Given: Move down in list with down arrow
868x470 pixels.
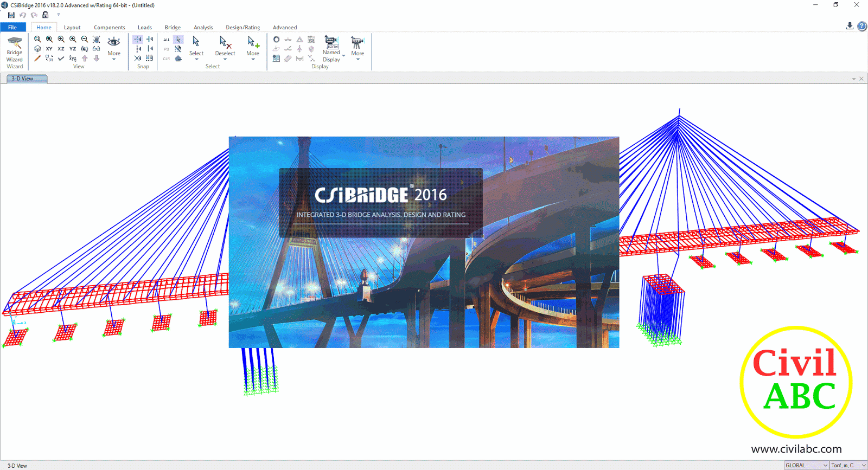Looking at the screenshot, I should (96, 59).
